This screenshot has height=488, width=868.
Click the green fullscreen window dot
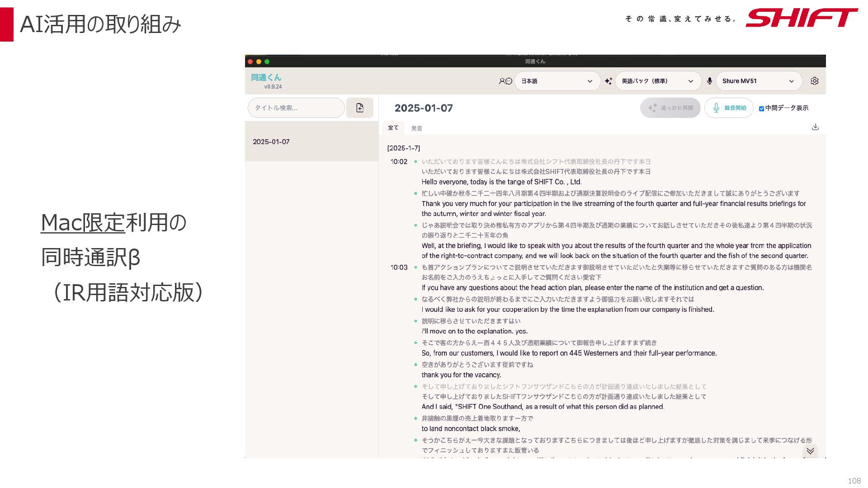(267, 62)
